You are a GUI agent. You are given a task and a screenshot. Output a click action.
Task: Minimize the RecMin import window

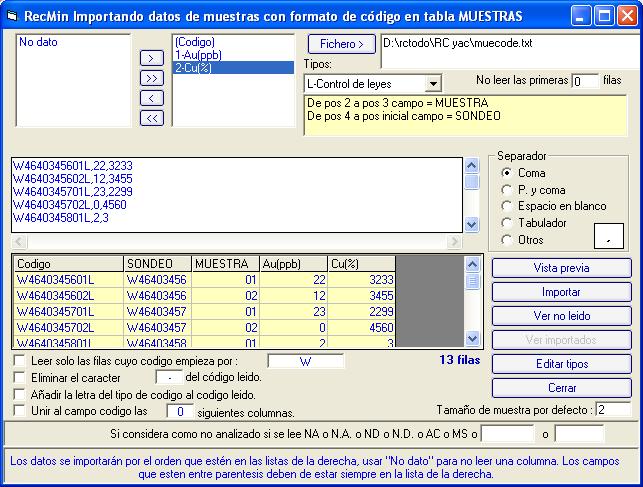581,16
